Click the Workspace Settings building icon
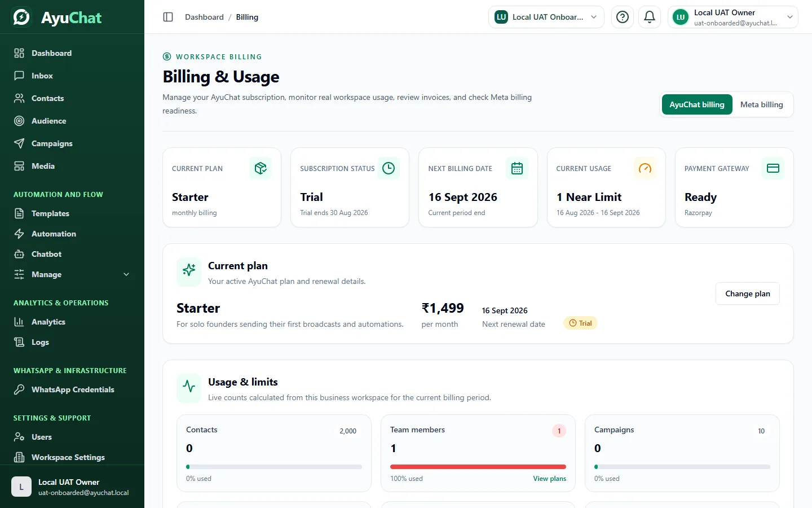Screen dimensions: 812x508 (19, 457)
